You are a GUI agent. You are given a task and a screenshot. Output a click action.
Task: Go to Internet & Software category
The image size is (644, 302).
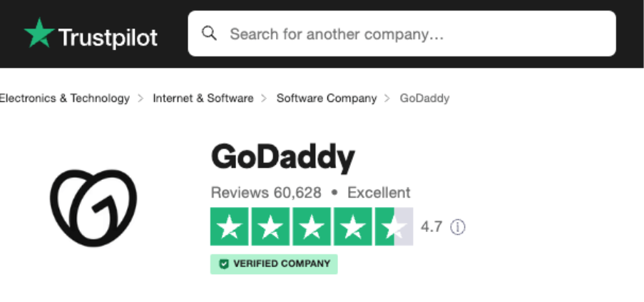[203, 99]
